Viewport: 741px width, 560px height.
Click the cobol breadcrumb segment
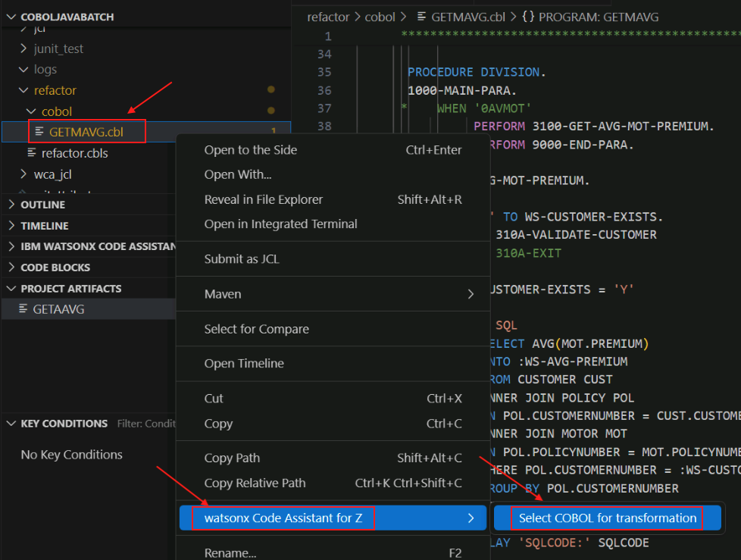[380, 17]
